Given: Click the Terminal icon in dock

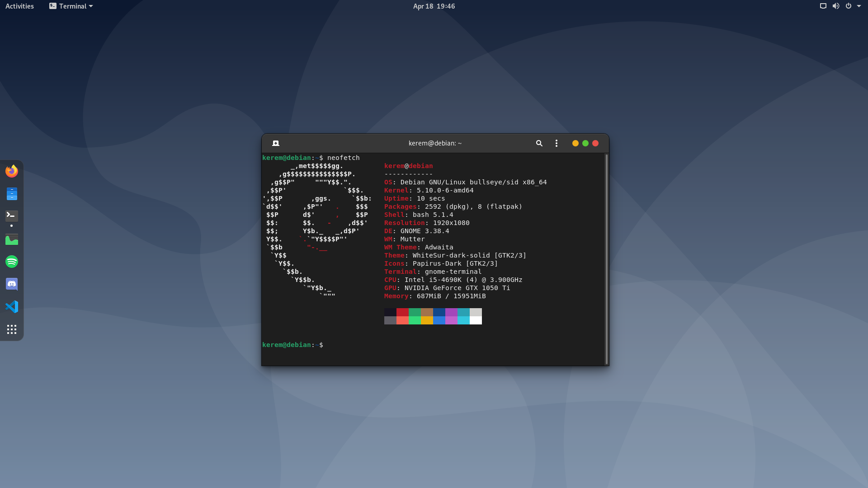Looking at the screenshot, I should [12, 216].
